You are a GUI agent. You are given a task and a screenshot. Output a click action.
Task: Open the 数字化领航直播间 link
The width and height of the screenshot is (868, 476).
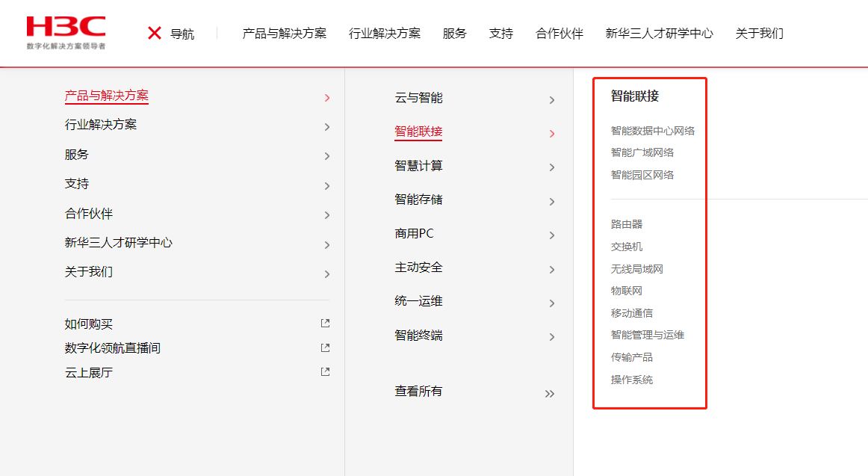pyautogui.click(x=112, y=348)
